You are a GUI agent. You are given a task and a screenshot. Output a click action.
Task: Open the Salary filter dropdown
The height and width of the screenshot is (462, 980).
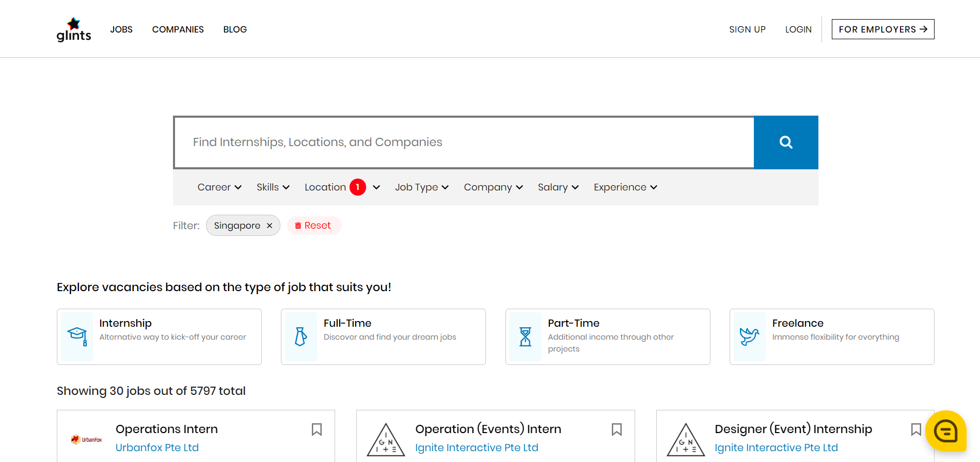(x=558, y=187)
